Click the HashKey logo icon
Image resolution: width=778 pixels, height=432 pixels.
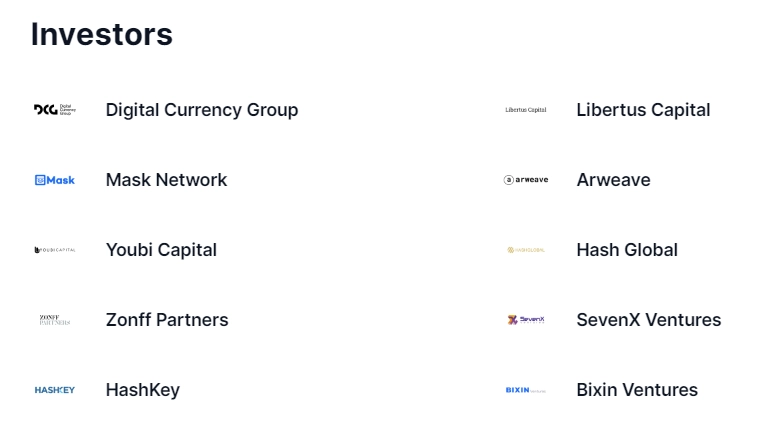54,390
